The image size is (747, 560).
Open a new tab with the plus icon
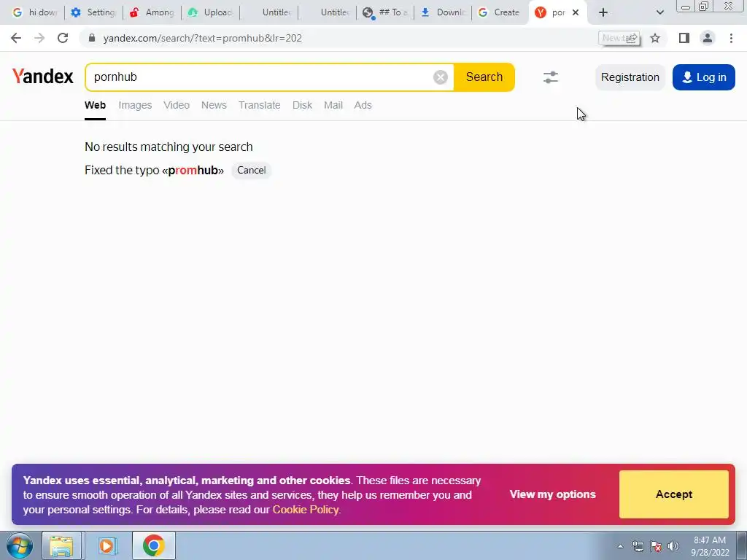(603, 12)
